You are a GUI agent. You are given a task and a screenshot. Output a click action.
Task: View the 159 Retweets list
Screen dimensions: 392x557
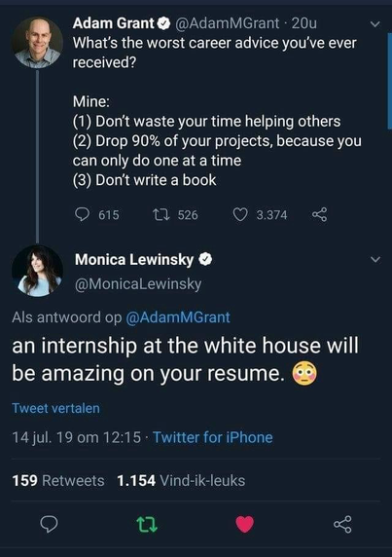coord(58,481)
